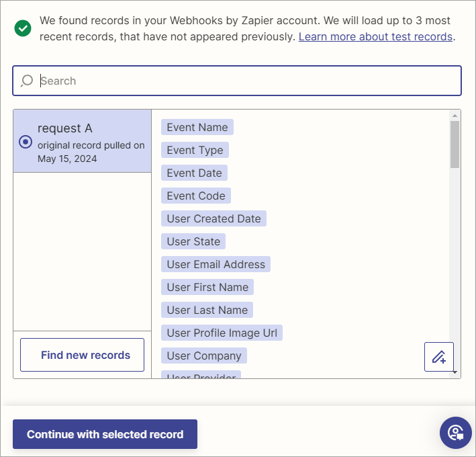
Task: Click the edit record pencil-plus icon
Action: [x=439, y=357]
